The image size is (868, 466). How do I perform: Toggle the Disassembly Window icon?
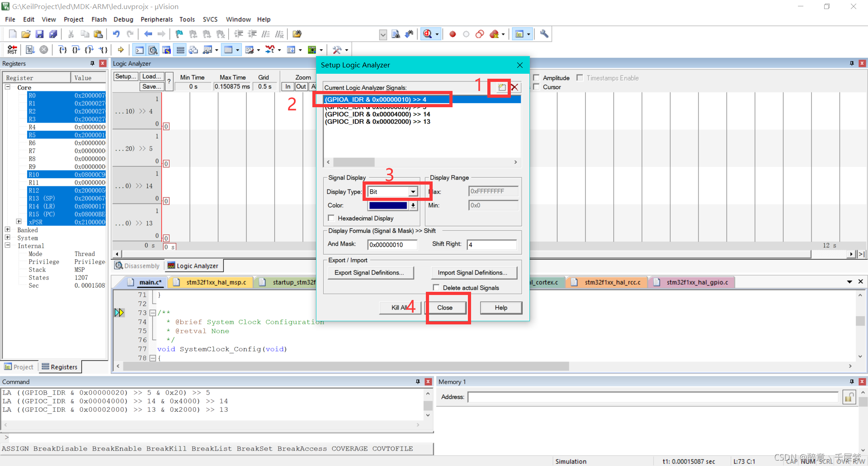pyautogui.click(x=153, y=50)
